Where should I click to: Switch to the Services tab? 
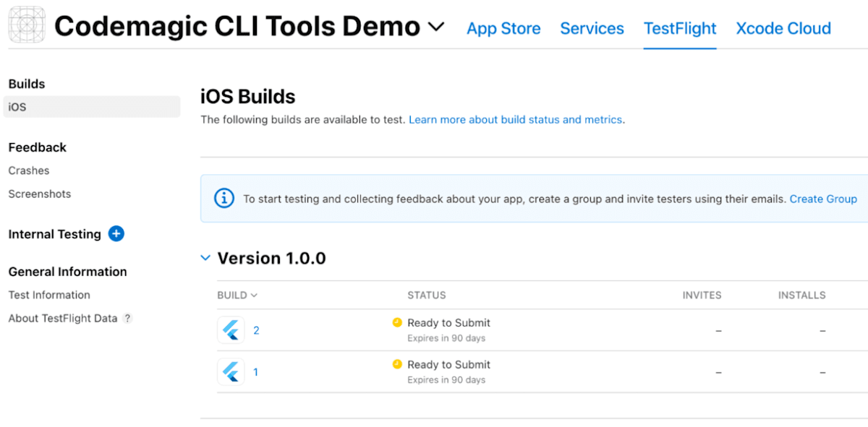pyautogui.click(x=592, y=28)
